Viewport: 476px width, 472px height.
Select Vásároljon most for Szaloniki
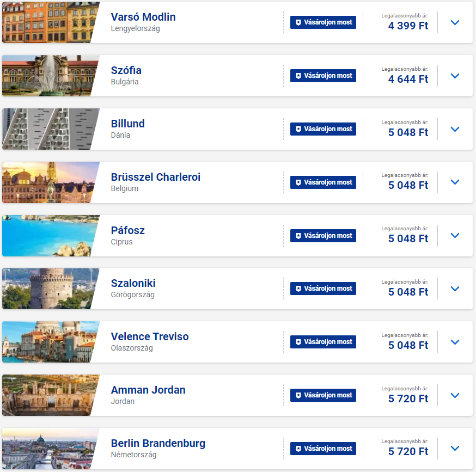(323, 289)
